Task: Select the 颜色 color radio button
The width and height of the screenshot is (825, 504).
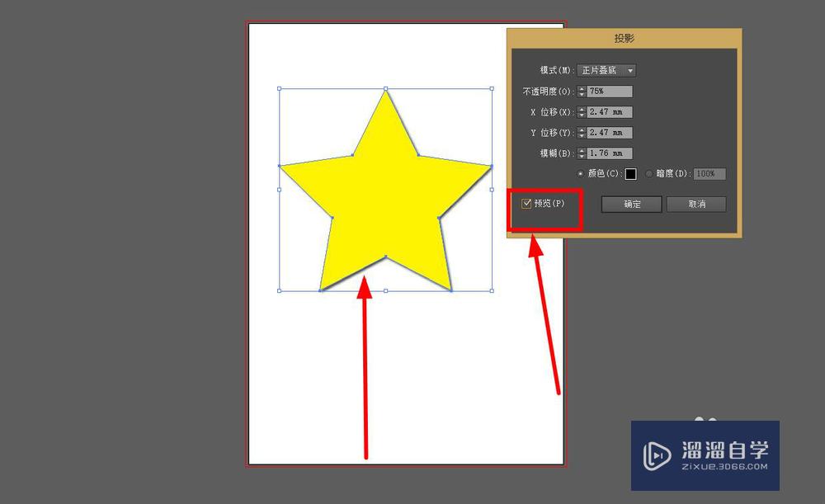Action: click(x=581, y=173)
